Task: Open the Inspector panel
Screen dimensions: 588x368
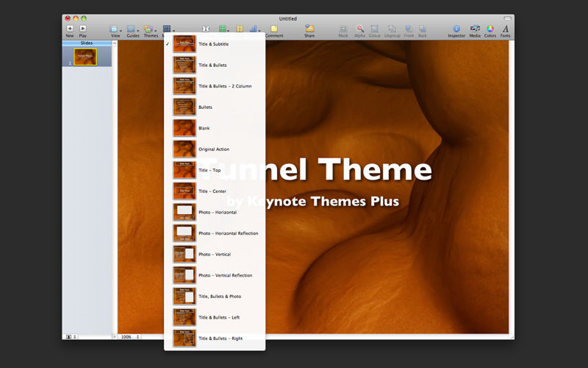Action: click(456, 29)
